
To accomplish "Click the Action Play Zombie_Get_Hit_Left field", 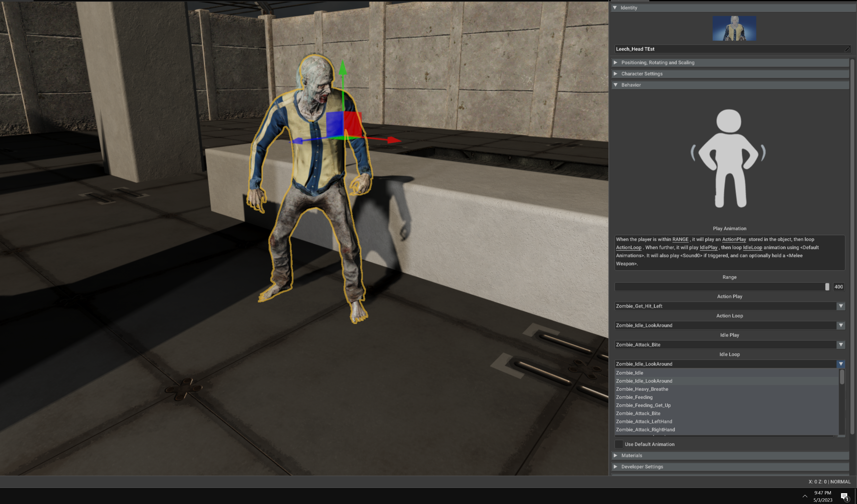I will click(x=726, y=306).
